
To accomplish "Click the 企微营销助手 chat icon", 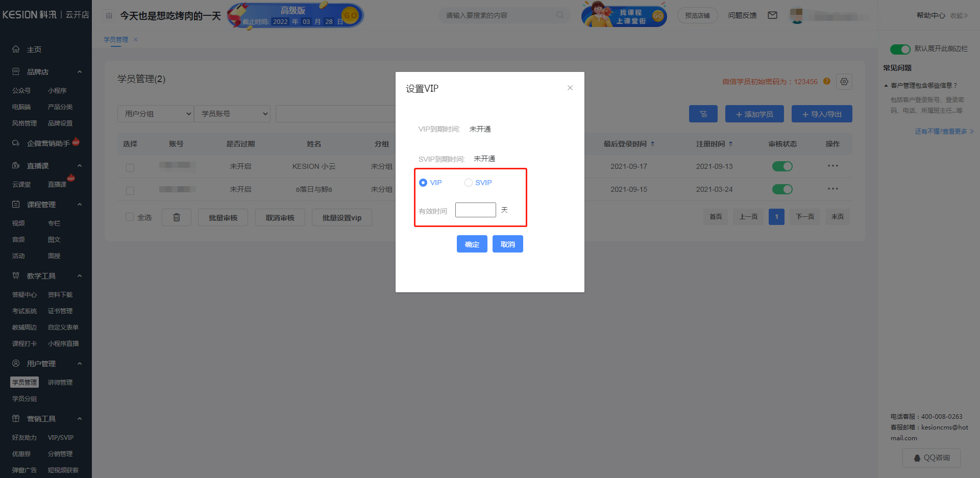I will [16, 143].
